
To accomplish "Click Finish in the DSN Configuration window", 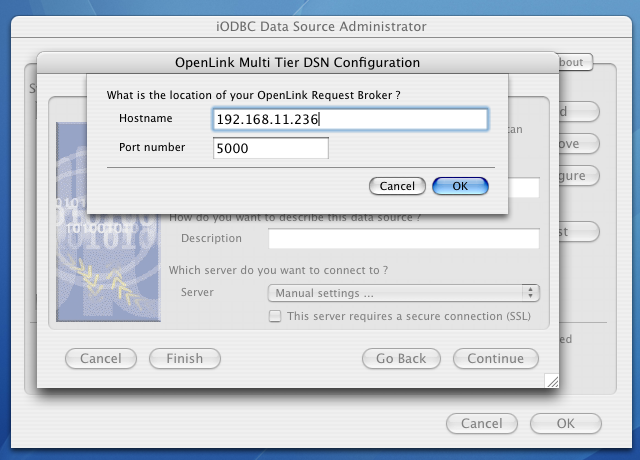I will point(184,358).
